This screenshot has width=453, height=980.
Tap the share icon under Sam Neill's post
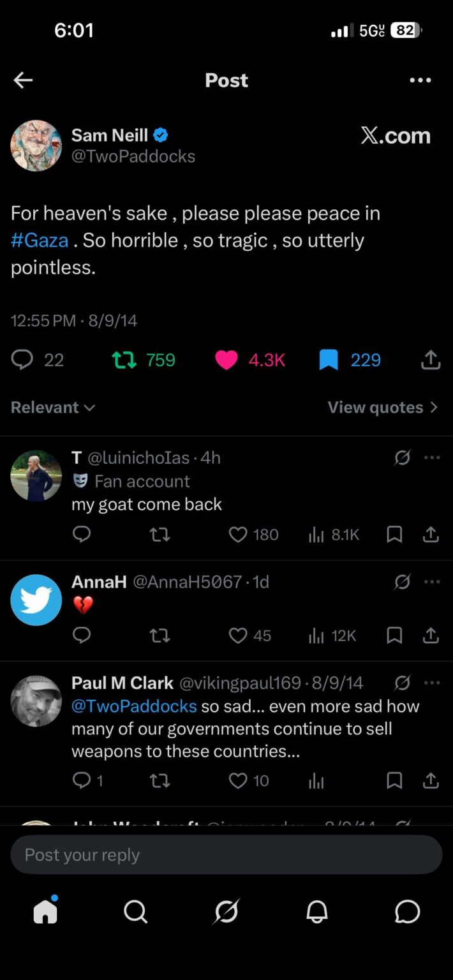pyautogui.click(x=431, y=360)
